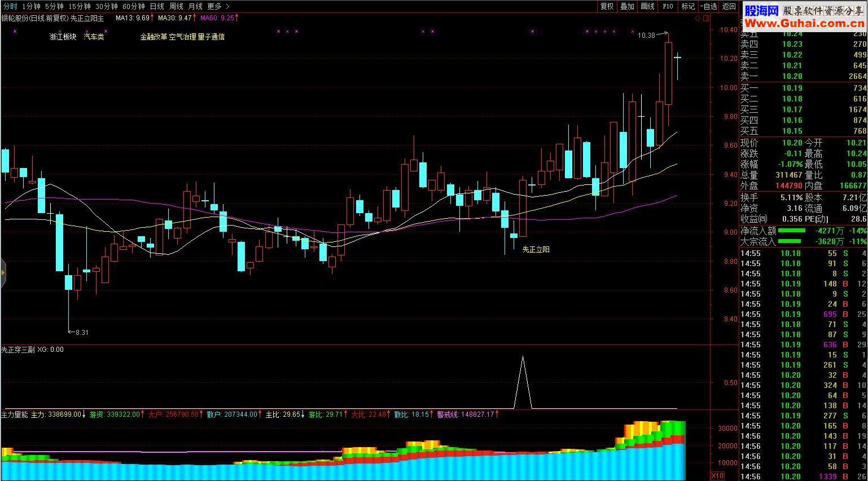Image resolution: width=868 pixels, height=481 pixels.
Task: Remove stock via -自选 button
Action: [708, 6]
